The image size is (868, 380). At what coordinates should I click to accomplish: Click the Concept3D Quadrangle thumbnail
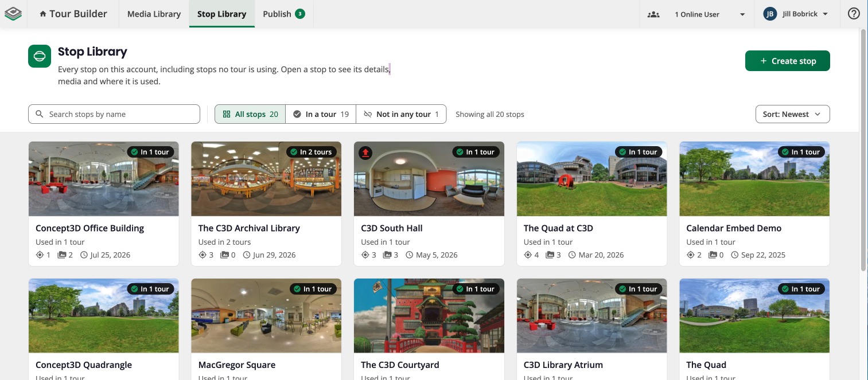tap(104, 316)
